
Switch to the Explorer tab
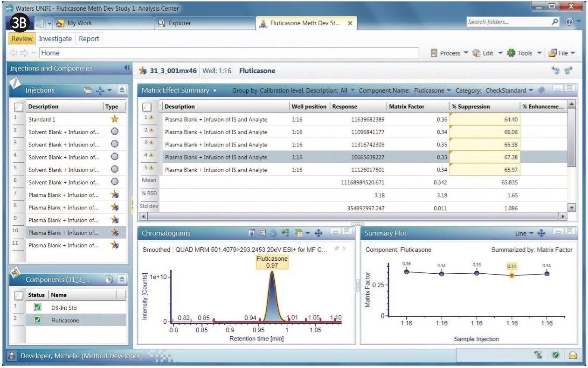[180, 23]
